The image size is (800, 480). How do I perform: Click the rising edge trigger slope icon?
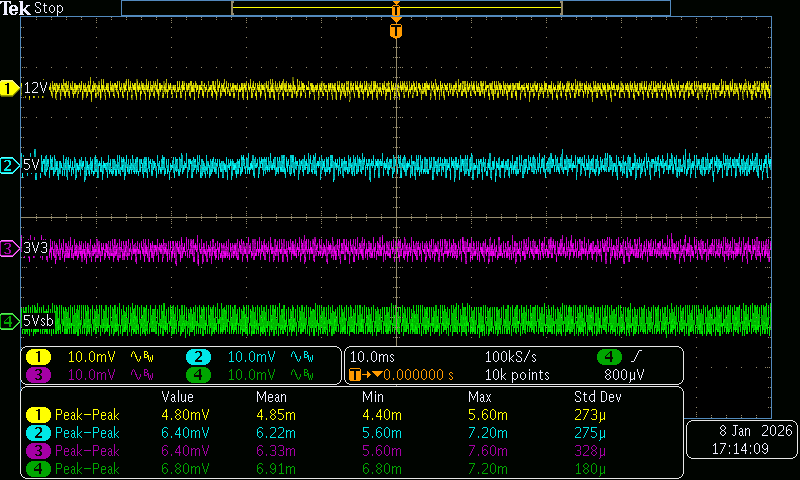coord(638,357)
